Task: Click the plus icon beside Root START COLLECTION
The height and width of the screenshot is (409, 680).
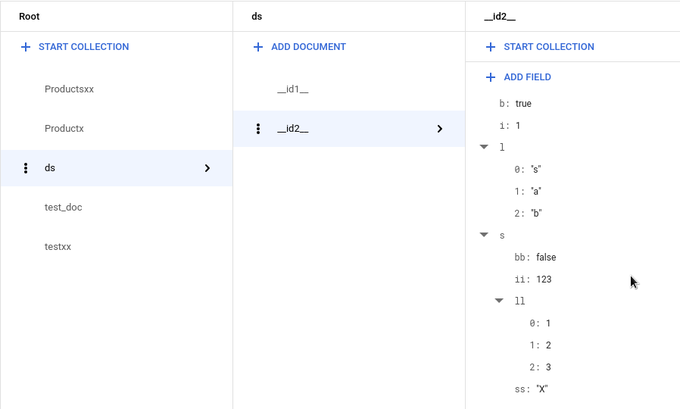Action: tap(26, 47)
